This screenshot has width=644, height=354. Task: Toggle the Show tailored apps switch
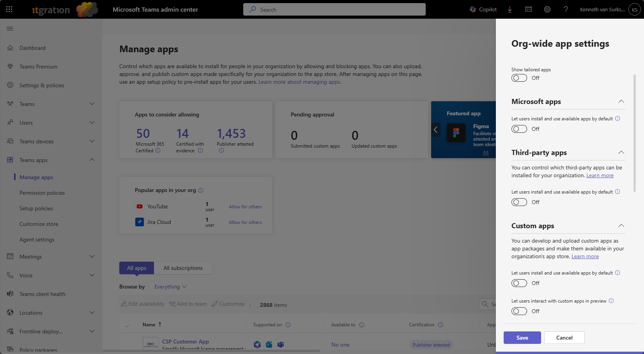[519, 78]
